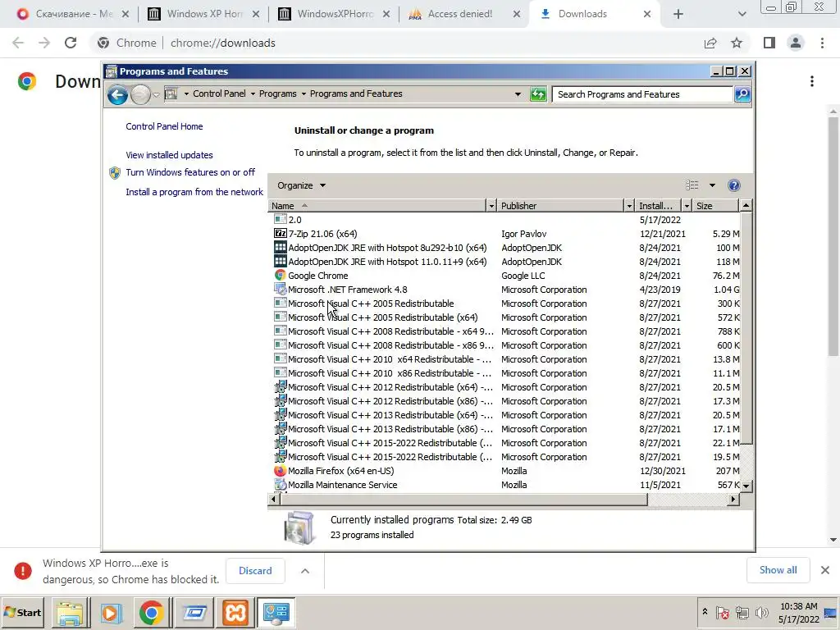Select the Mozilla Maintenance Service icon
Screen dimensions: 840x630
point(281,485)
